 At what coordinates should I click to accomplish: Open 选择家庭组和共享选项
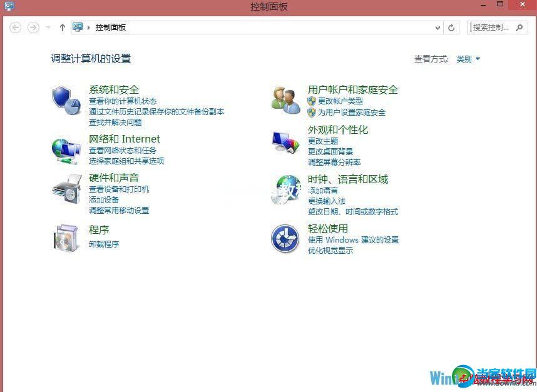click(x=126, y=161)
